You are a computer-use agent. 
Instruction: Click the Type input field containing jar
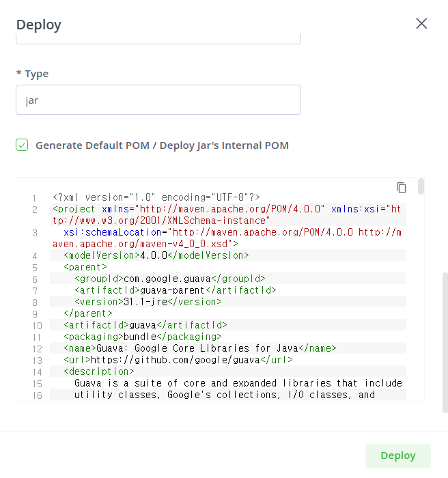[158, 100]
